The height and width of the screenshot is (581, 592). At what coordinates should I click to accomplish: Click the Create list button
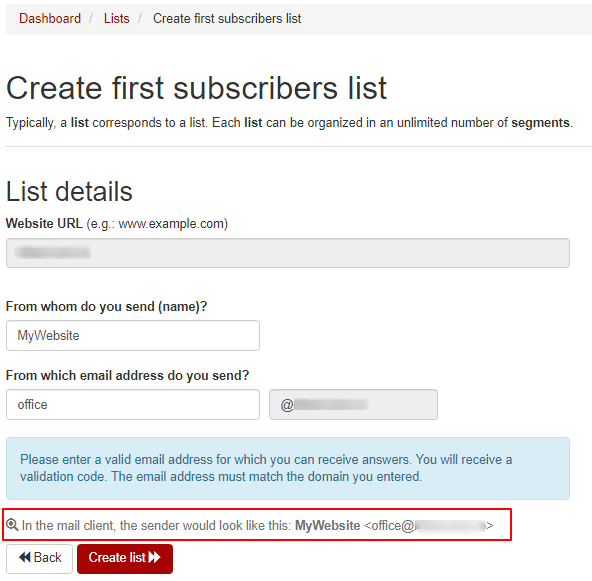point(125,559)
